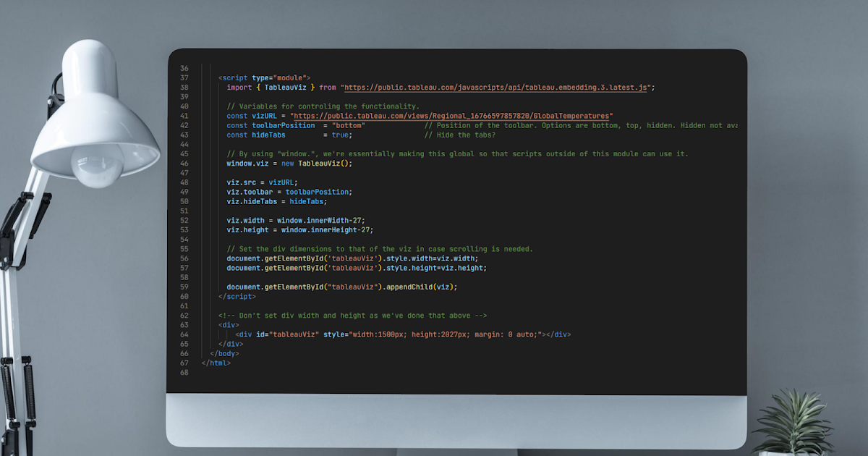This screenshot has height=456, width=868.
Task: Click the viz.toolbar assignment line
Action: point(289,192)
